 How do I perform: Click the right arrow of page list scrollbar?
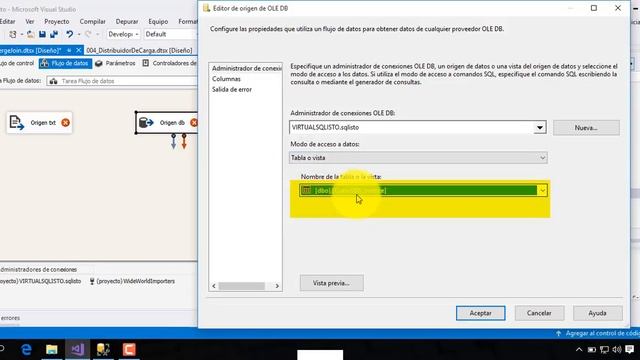(x=277, y=286)
